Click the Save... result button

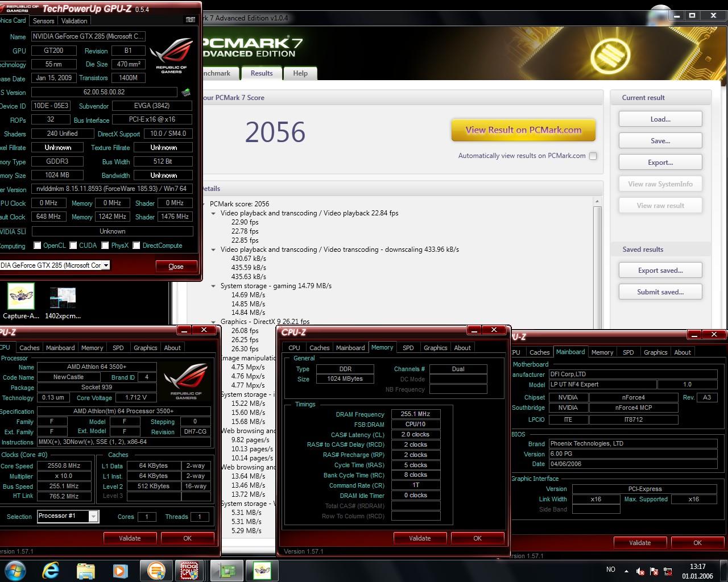click(x=660, y=141)
